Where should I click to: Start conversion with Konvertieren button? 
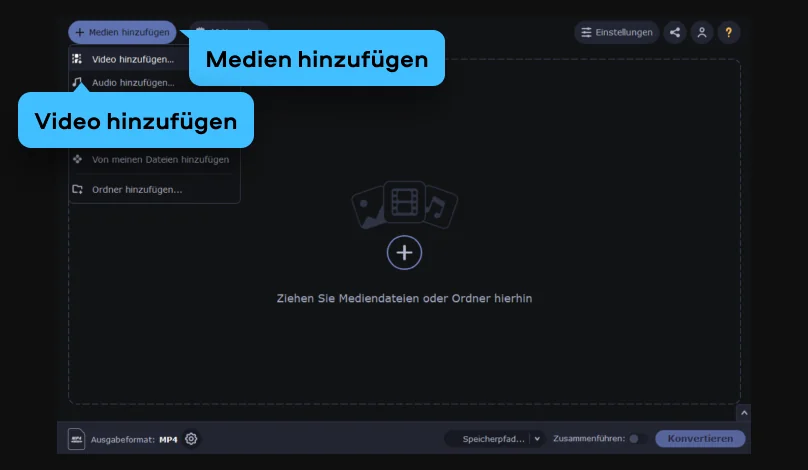[700, 439]
